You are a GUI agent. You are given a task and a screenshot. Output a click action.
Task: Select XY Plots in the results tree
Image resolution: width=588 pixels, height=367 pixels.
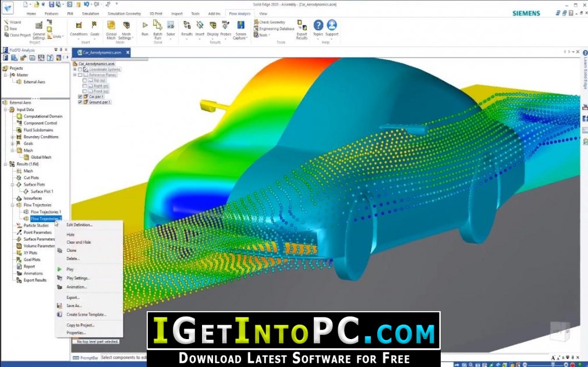pyautogui.click(x=27, y=253)
